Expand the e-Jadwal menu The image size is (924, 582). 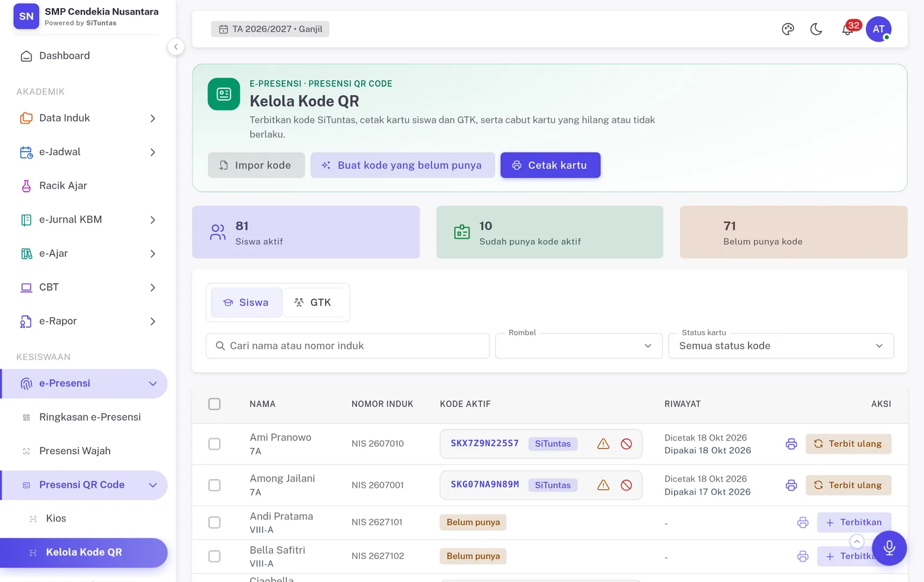click(x=88, y=152)
